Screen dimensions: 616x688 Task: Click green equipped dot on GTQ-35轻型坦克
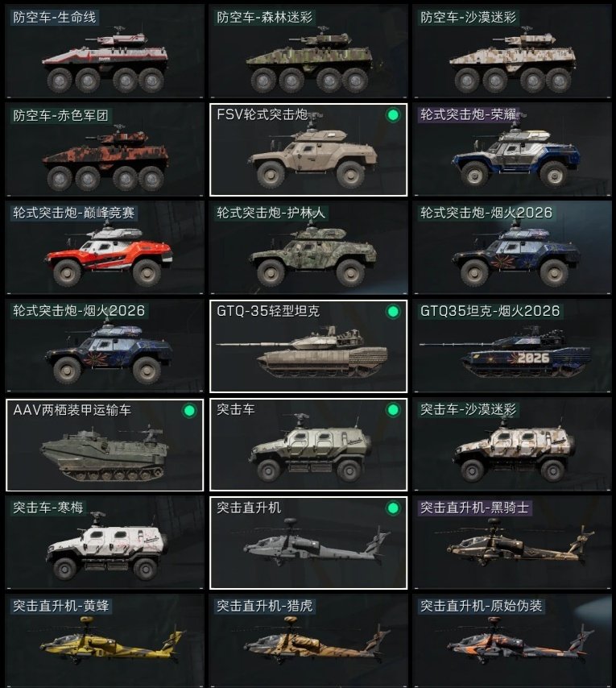point(393,312)
